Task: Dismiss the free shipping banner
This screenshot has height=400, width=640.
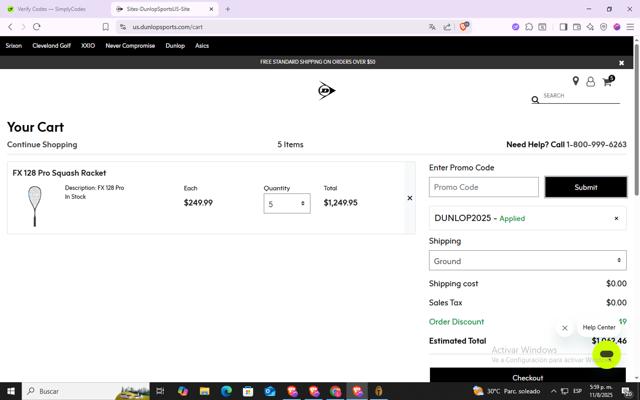Action: point(621,63)
